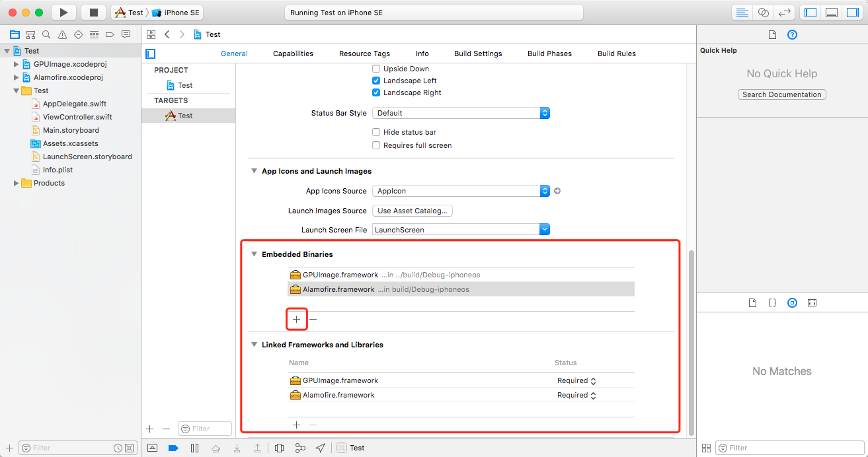
Task: Open Debug View Hierarchy
Action: click(279, 448)
